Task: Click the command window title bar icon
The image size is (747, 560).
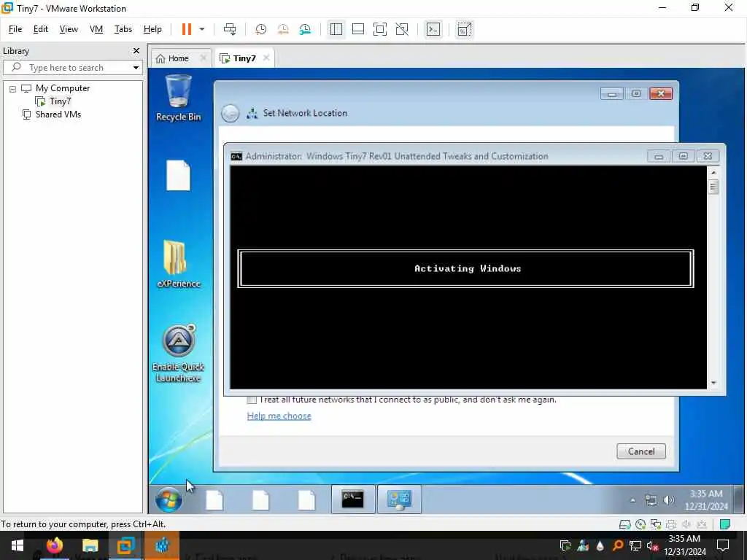Action: tap(236, 156)
